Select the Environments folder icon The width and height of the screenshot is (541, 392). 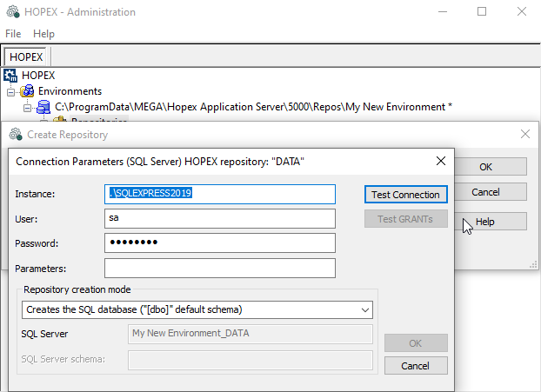pyautogui.click(x=28, y=91)
